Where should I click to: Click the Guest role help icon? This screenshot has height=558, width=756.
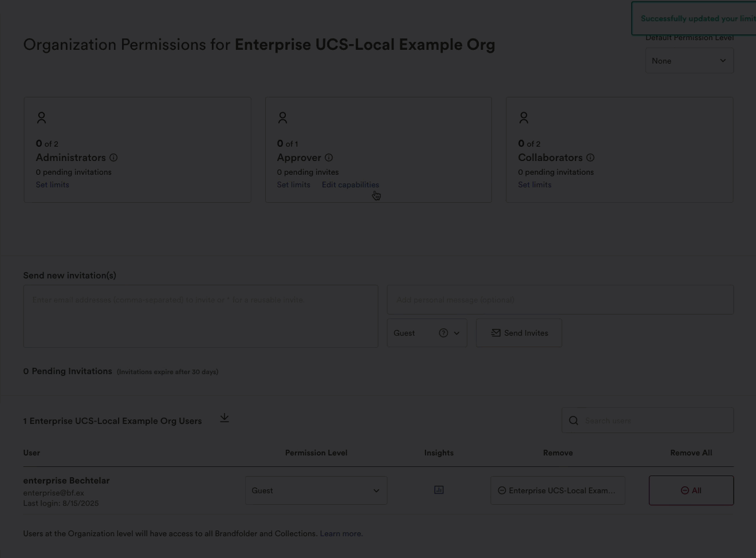click(443, 333)
